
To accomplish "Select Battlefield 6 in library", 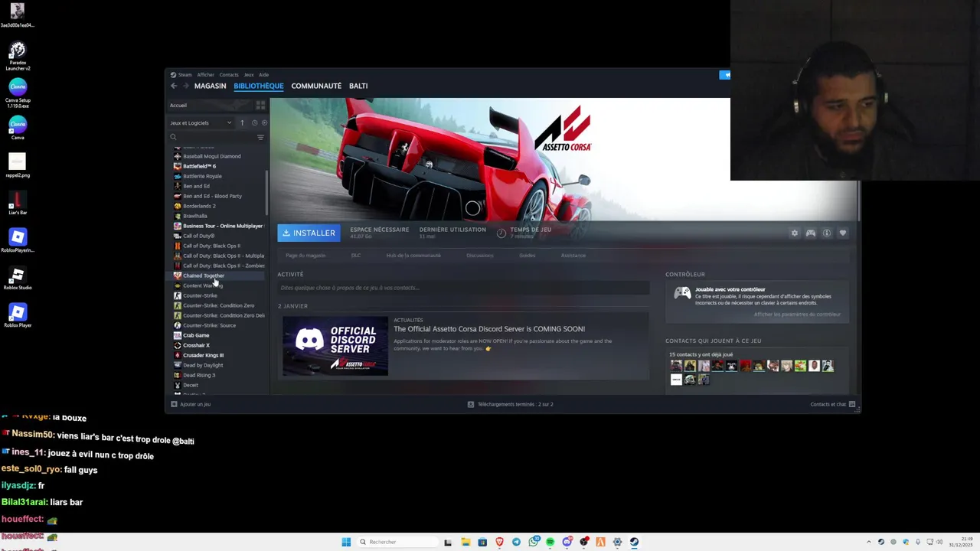I will pyautogui.click(x=200, y=166).
